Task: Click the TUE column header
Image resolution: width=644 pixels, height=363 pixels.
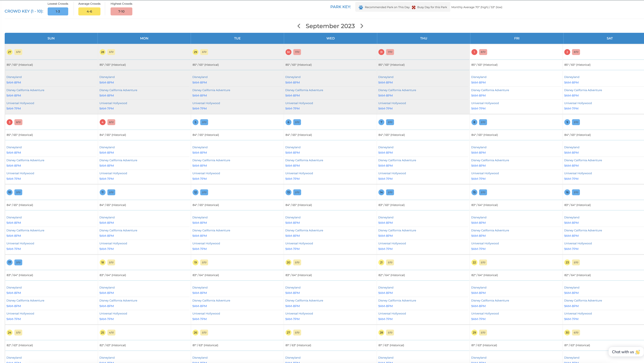Action: pos(237,38)
